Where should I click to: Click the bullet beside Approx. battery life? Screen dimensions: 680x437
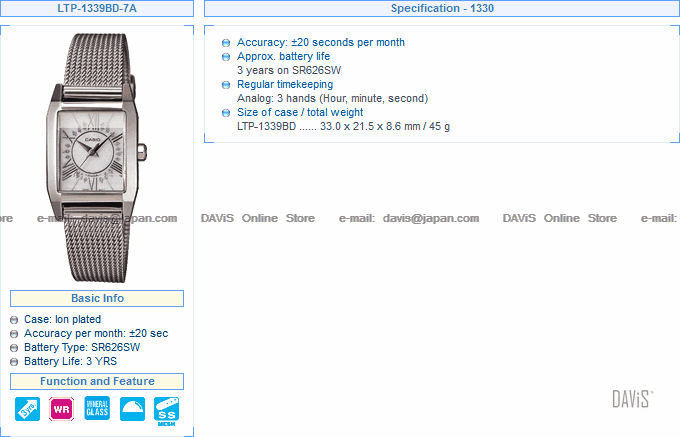point(226,57)
